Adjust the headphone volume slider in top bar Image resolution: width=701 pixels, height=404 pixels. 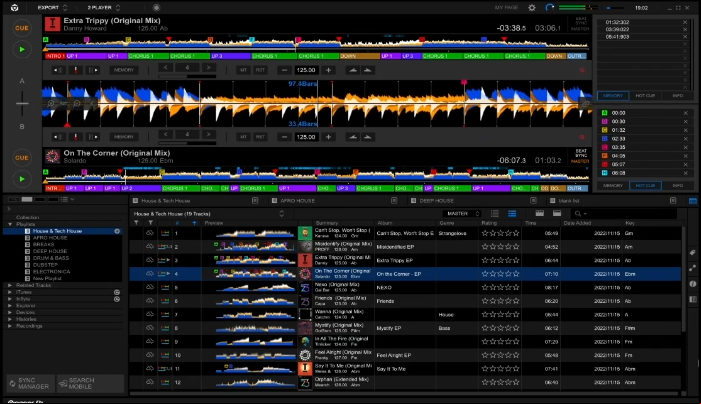click(617, 8)
